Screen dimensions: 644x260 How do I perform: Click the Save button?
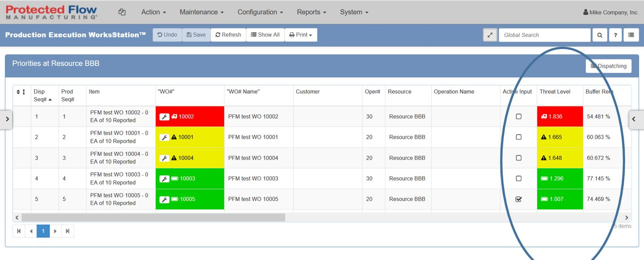point(196,35)
